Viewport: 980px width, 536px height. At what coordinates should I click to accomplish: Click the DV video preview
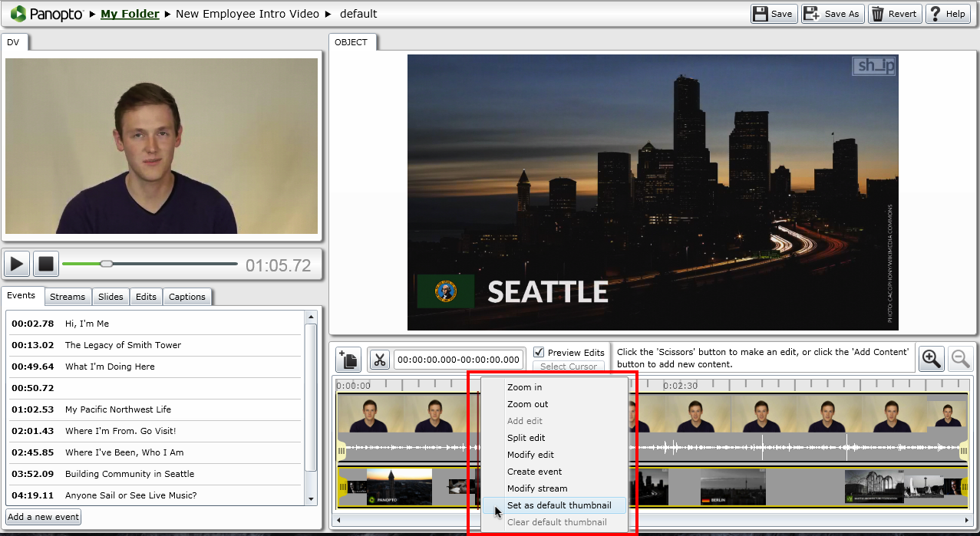click(161, 146)
